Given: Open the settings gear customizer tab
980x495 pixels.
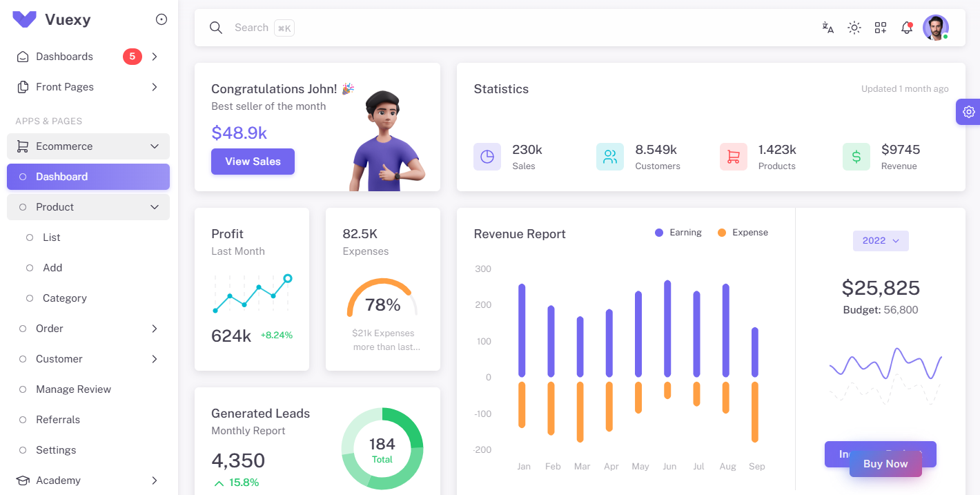Looking at the screenshot, I should point(968,112).
